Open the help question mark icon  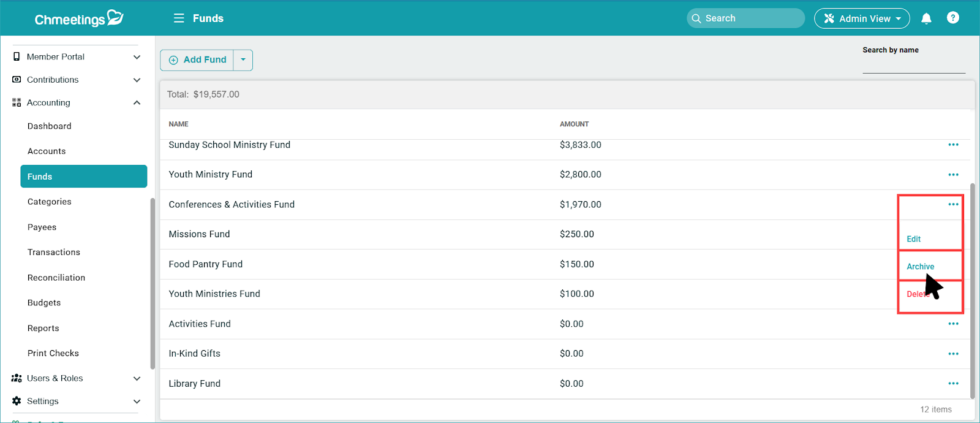(952, 18)
